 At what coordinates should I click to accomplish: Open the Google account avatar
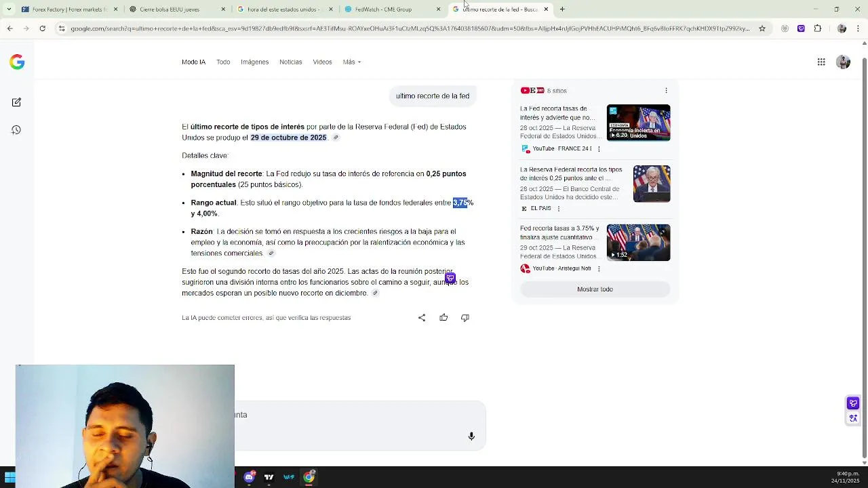(844, 62)
